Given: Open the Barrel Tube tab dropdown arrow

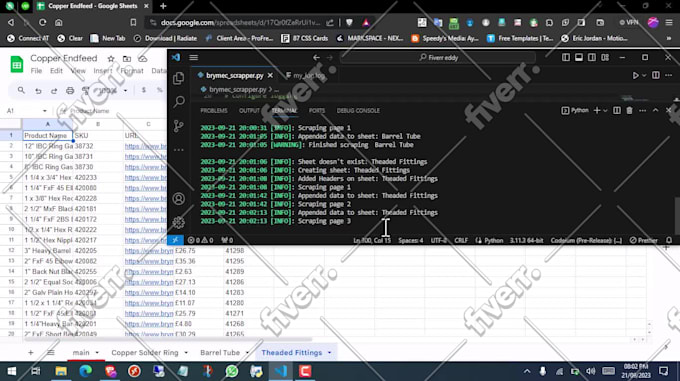Looking at the screenshot, I should pyautogui.click(x=247, y=352).
